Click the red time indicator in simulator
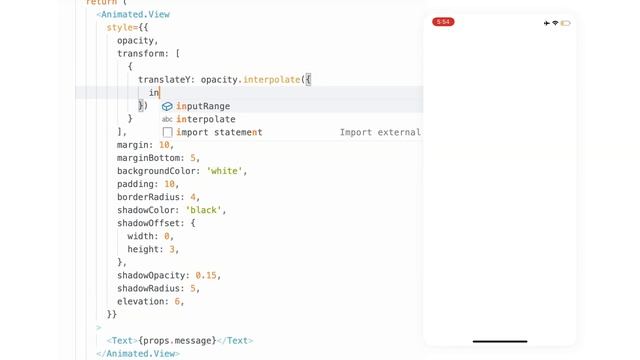 443,22
